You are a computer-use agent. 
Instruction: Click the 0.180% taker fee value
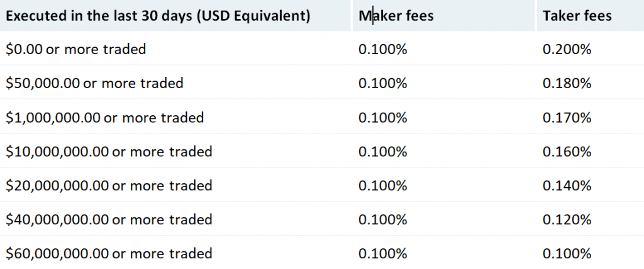(x=567, y=83)
